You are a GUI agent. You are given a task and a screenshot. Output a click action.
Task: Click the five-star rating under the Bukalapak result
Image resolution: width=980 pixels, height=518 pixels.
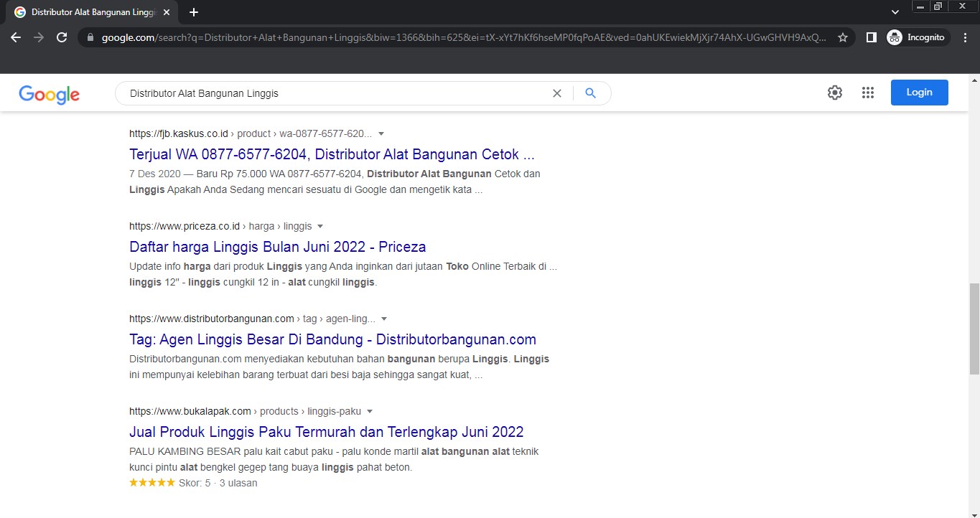pos(152,483)
